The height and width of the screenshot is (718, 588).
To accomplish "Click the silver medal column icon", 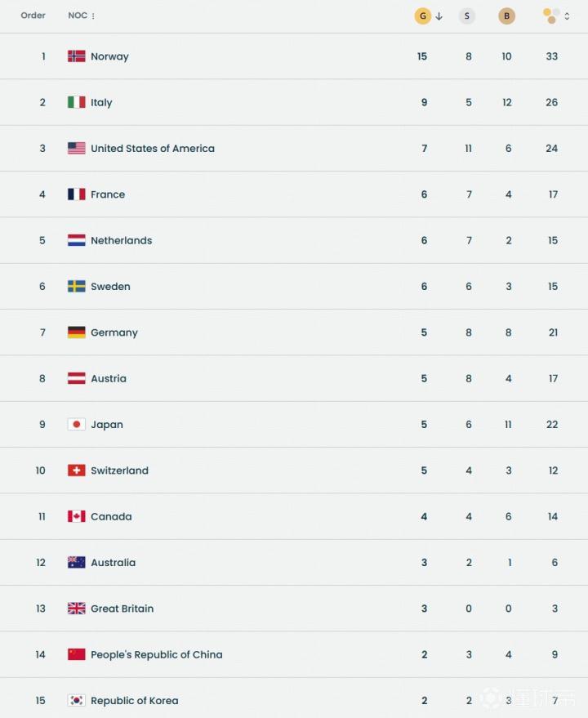I will pyautogui.click(x=467, y=16).
